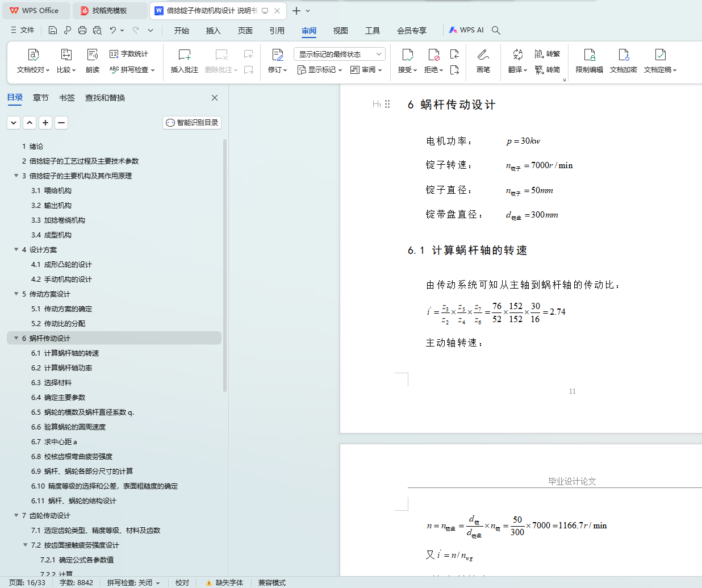
Task: Click the search magnifier icon beside WPS AI
Action: (x=496, y=30)
